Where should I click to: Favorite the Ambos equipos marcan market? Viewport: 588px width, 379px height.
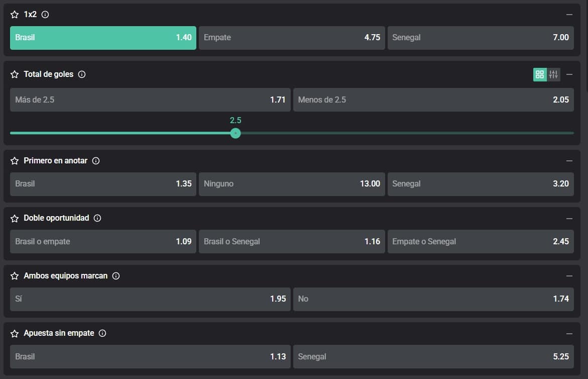15,276
